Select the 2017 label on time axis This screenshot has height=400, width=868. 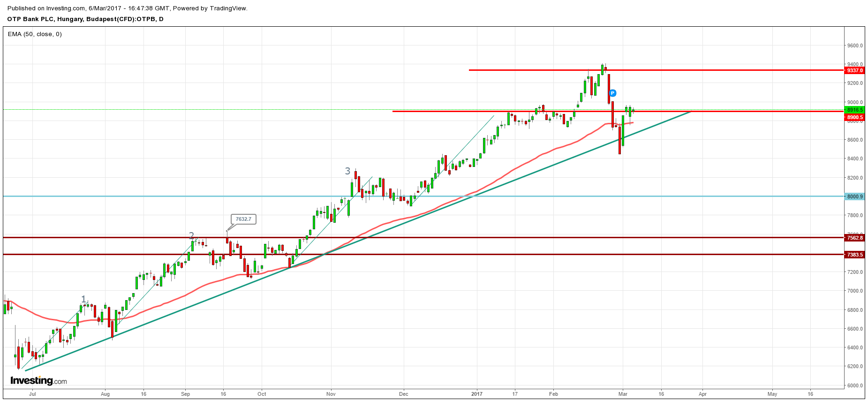[x=476, y=394]
